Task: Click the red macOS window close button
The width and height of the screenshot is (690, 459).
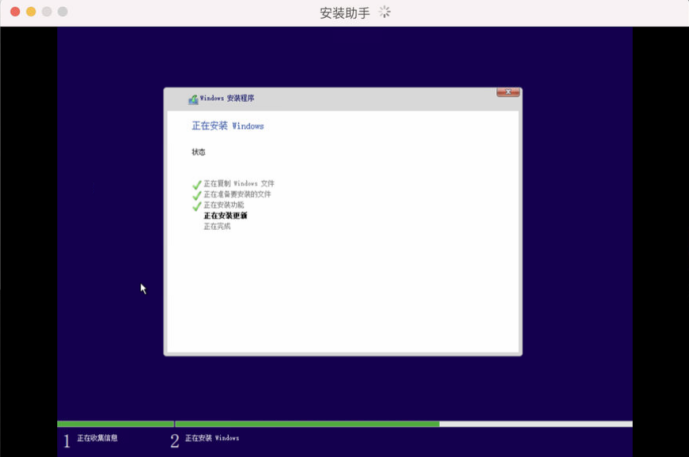Action: pos(15,12)
